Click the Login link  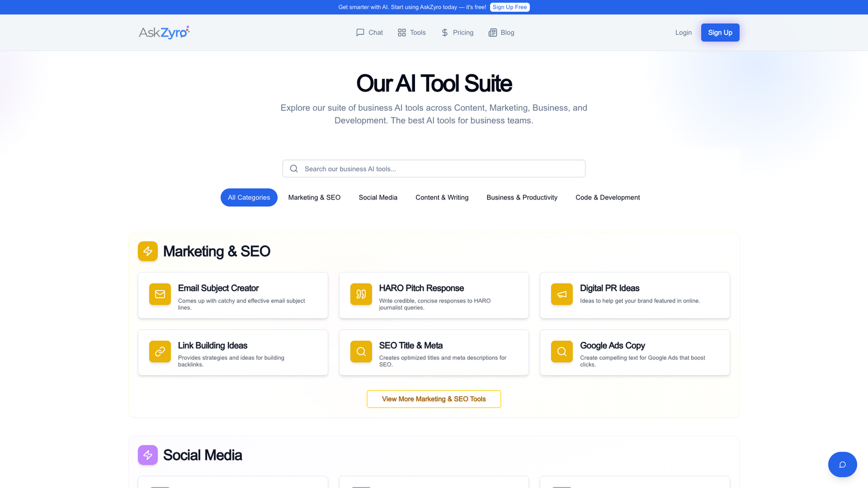pyautogui.click(x=684, y=33)
